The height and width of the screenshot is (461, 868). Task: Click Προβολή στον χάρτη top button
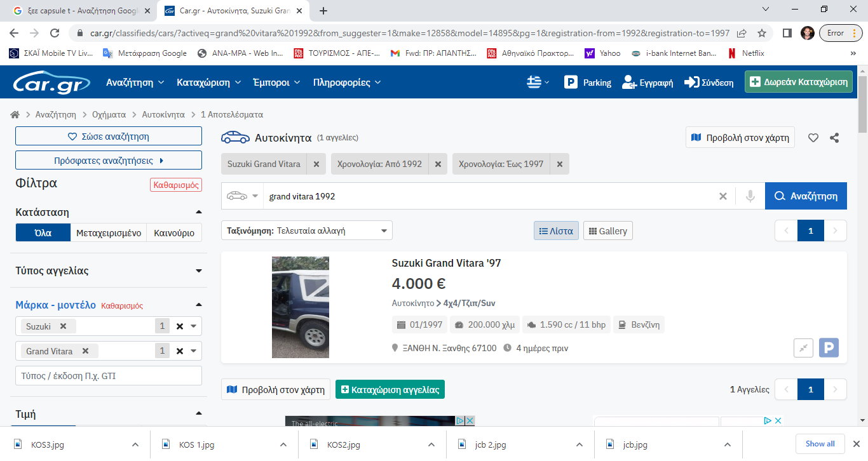click(x=740, y=138)
